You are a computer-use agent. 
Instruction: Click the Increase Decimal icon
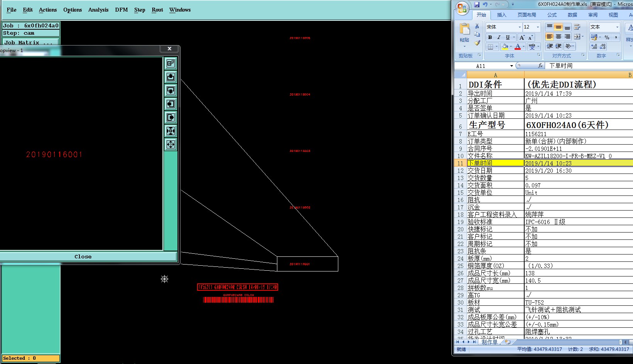[x=594, y=46]
